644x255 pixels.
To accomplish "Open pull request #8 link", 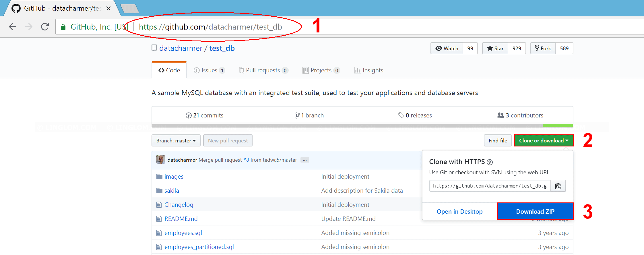I will pyautogui.click(x=246, y=160).
